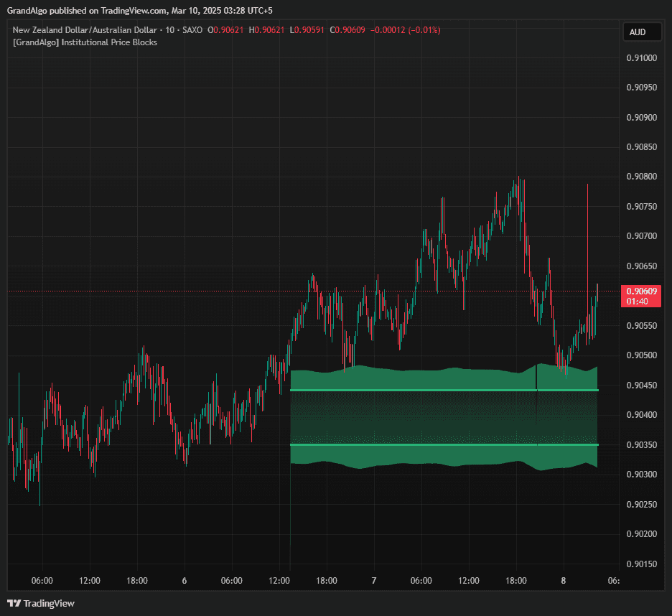Open the AUD currency selector
The image size is (672, 616).
[638, 32]
